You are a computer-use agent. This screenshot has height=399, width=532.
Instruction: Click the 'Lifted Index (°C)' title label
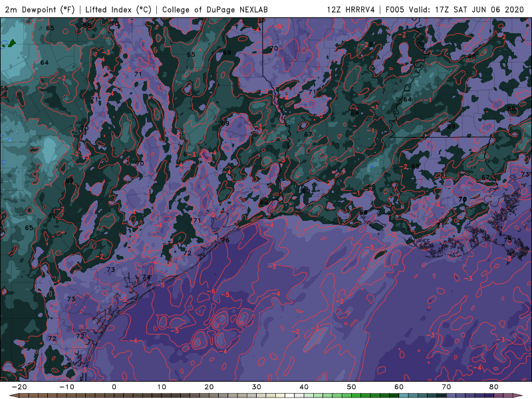118,9
